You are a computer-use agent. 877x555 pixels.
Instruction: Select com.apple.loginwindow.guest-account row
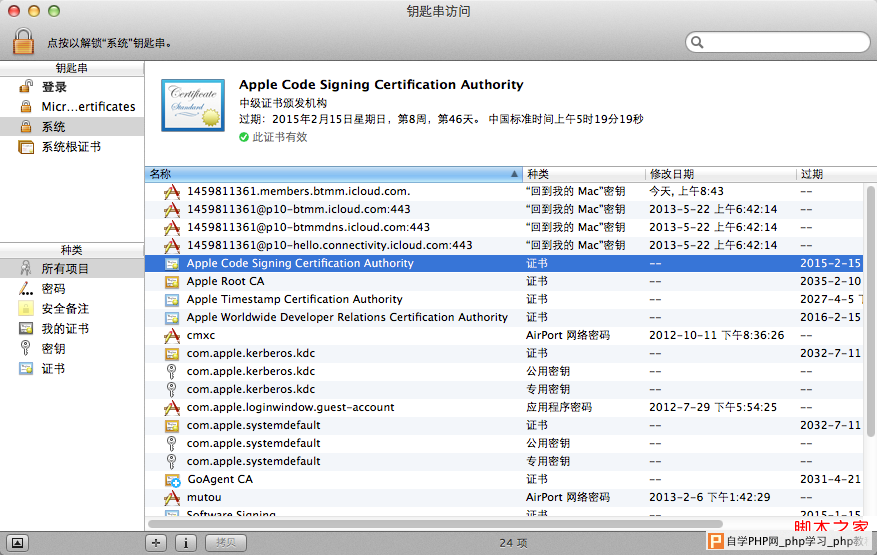click(x=503, y=407)
